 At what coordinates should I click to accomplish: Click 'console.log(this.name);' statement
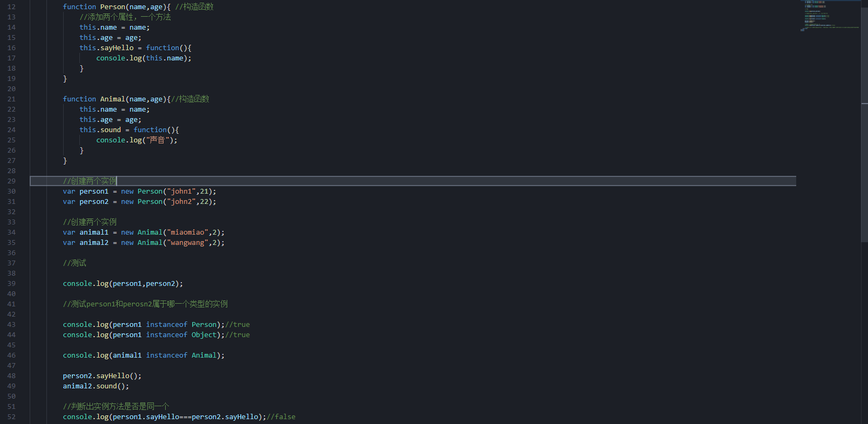click(x=144, y=58)
